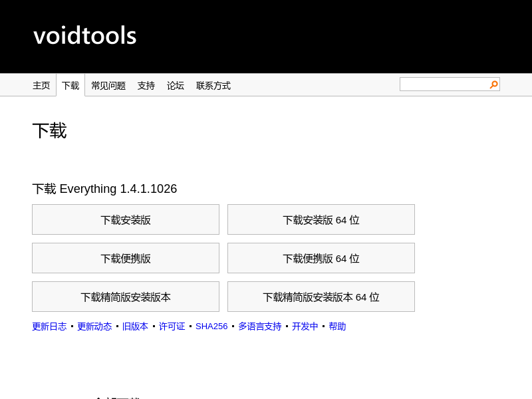This screenshot has width=532, height=399.
Task: Follow the 更新动态 link
Action: click(94, 327)
